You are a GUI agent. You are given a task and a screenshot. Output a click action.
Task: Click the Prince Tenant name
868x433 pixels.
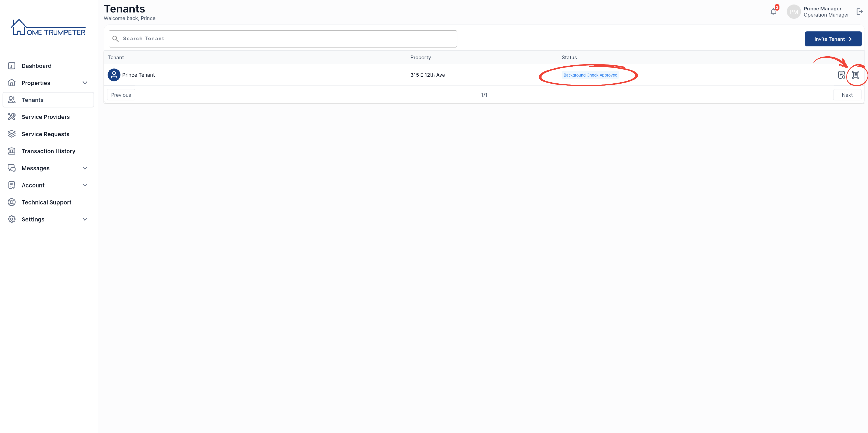coord(138,75)
